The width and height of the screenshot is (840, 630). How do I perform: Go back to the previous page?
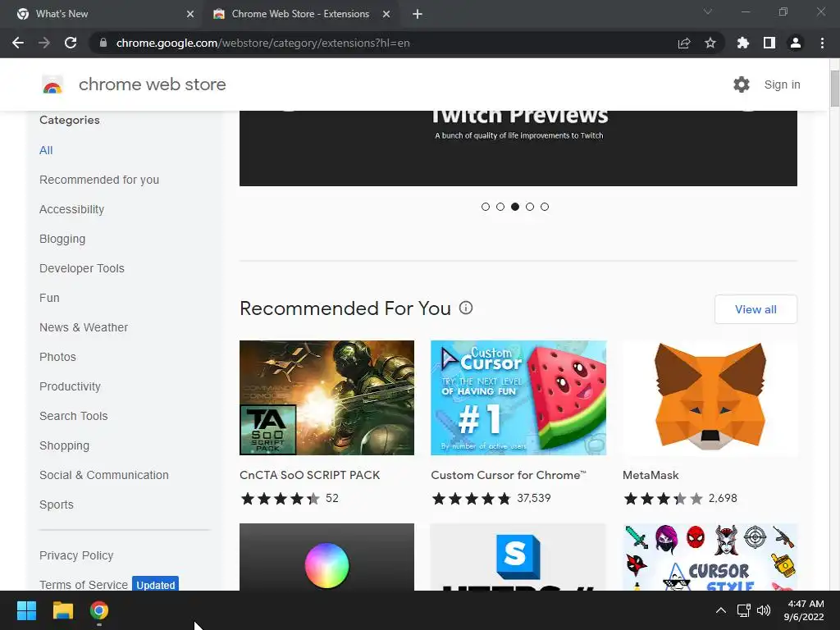(x=18, y=43)
